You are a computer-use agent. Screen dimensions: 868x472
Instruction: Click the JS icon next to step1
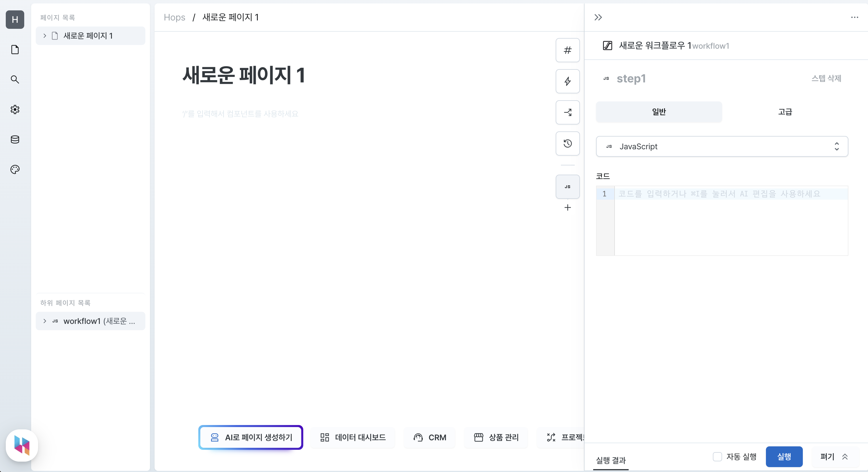coord(606,78)
